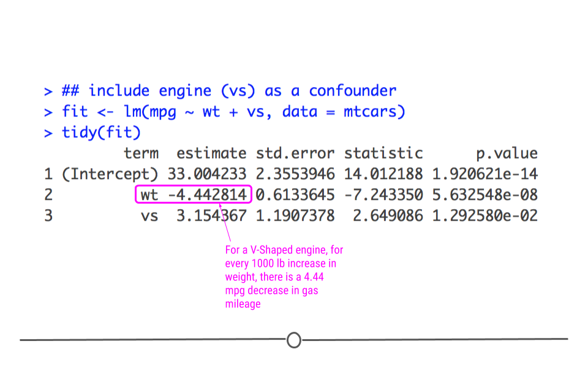Click the intercept estimate 33.004233

pyautogui.click(x=207, y=174)
